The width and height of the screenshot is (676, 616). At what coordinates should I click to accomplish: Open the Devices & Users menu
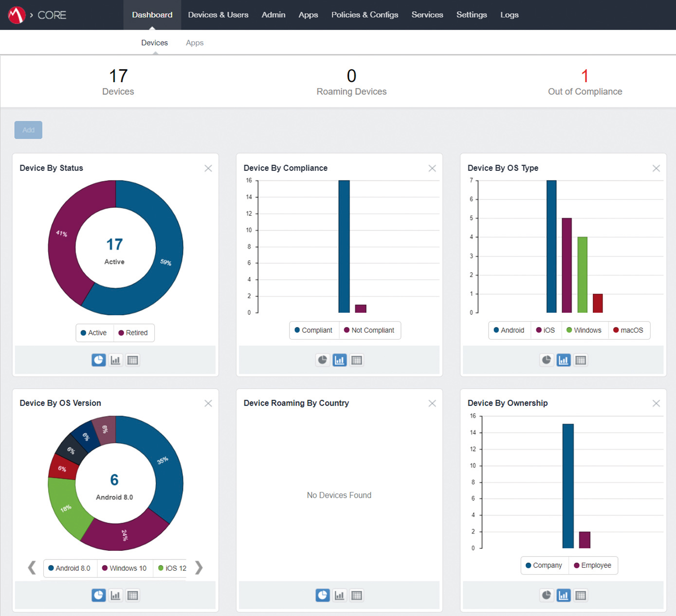click(x=218, y=15)
